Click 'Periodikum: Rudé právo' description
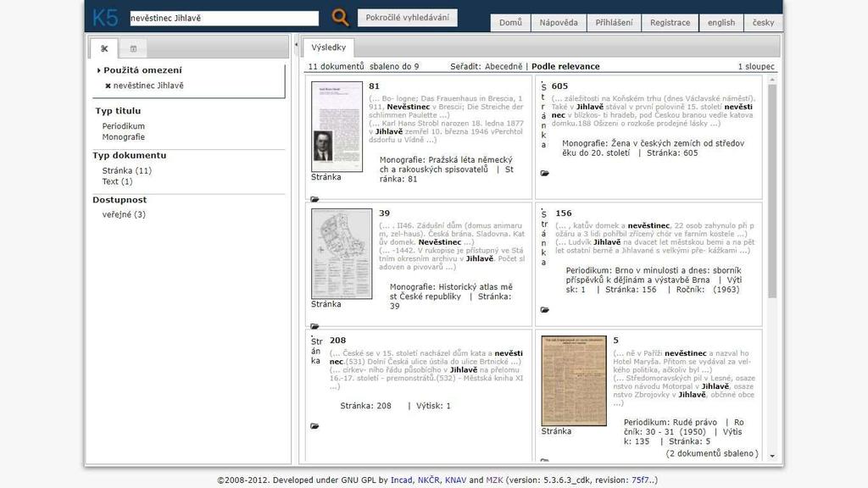 (x=684, y=431)
